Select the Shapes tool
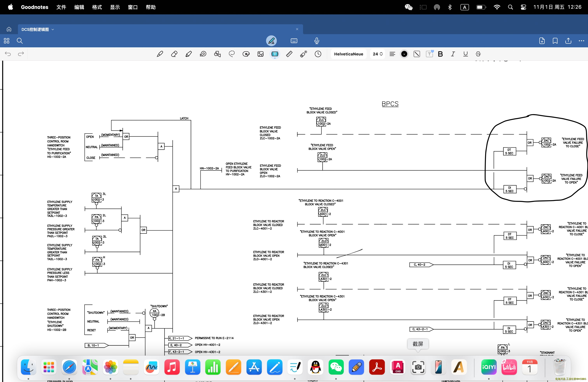Viewport: 588px width, 382px height. (217, 54)
